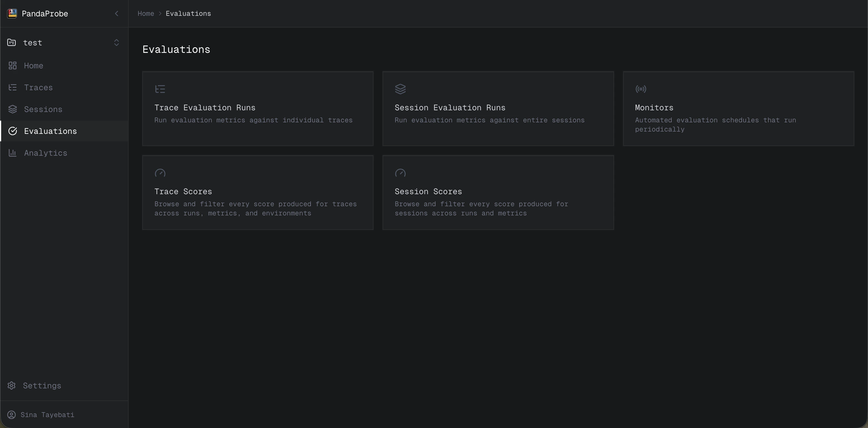The image size is (868, 428).
Task: Click the Evaluations checkmark circle icon
Action: (12, 131)
